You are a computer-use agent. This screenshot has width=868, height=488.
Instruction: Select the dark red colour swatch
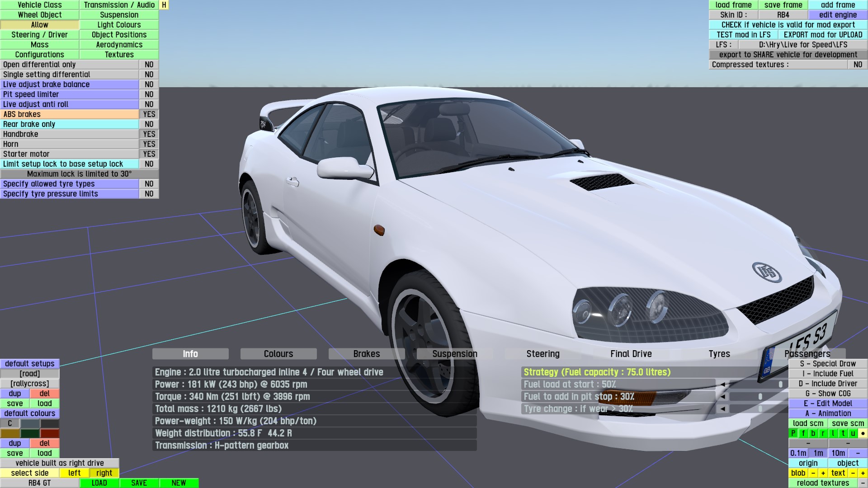click(50, 433)
